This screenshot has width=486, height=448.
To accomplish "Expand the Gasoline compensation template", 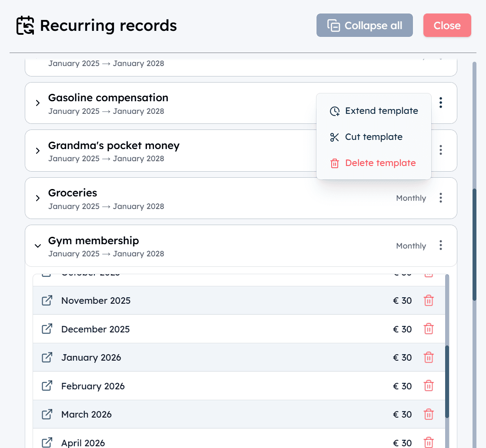I will click(37, 103).
